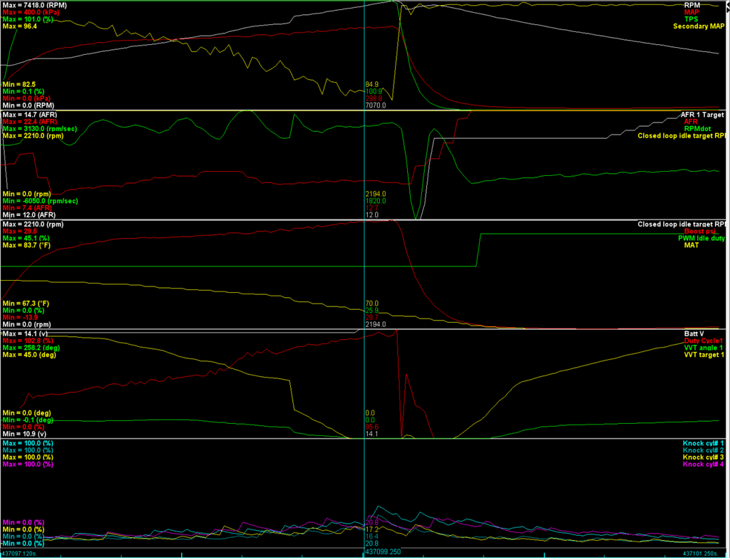Viewport: 730px width, 560px height.
Task: Click the PWM Idle duty legend label
Action: click(701, 238)
